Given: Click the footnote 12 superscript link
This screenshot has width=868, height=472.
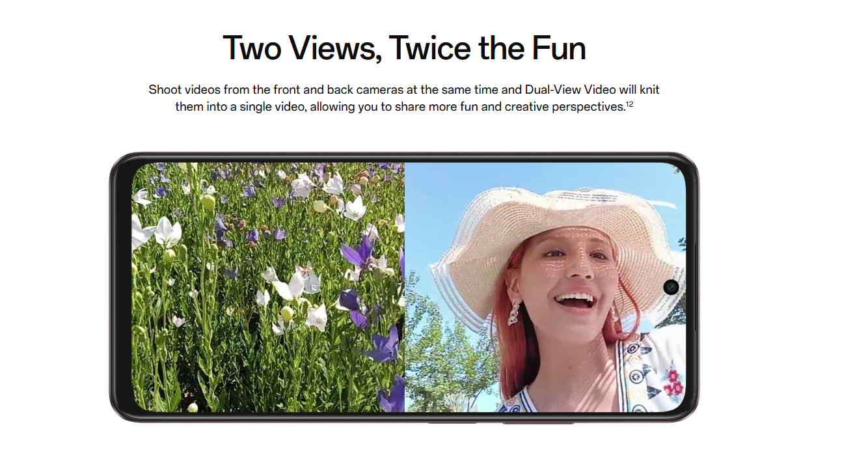Looking at the screenshot, I should pos(630,103).
